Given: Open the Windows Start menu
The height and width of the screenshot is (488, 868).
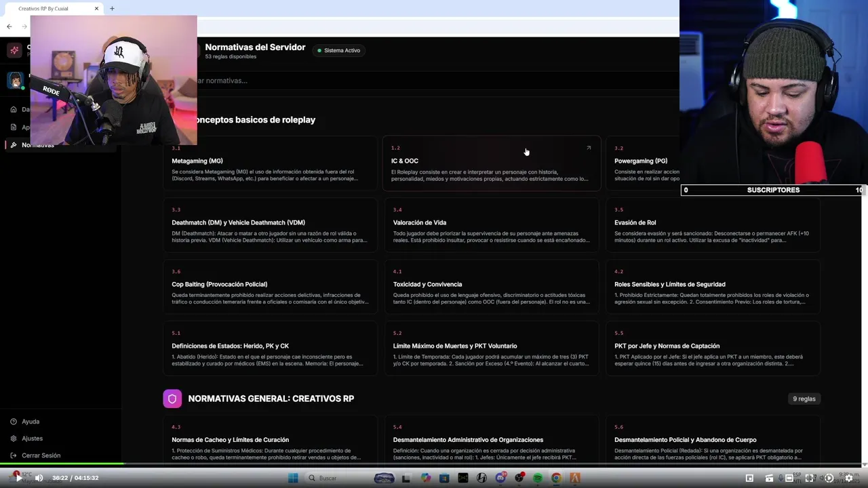Looking at the screenshot, I should (293, 478).
